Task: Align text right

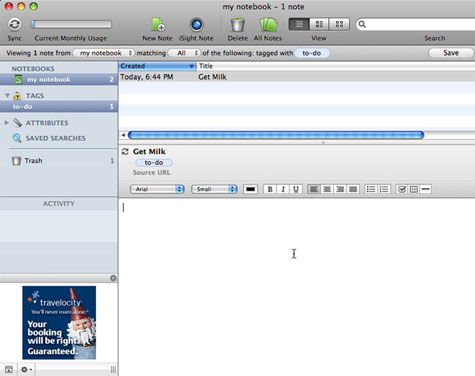Action: click(340, 189)
